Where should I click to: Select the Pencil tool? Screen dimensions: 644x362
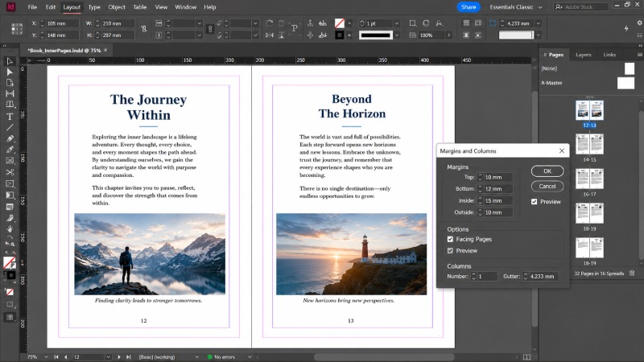tap(10, 150)
